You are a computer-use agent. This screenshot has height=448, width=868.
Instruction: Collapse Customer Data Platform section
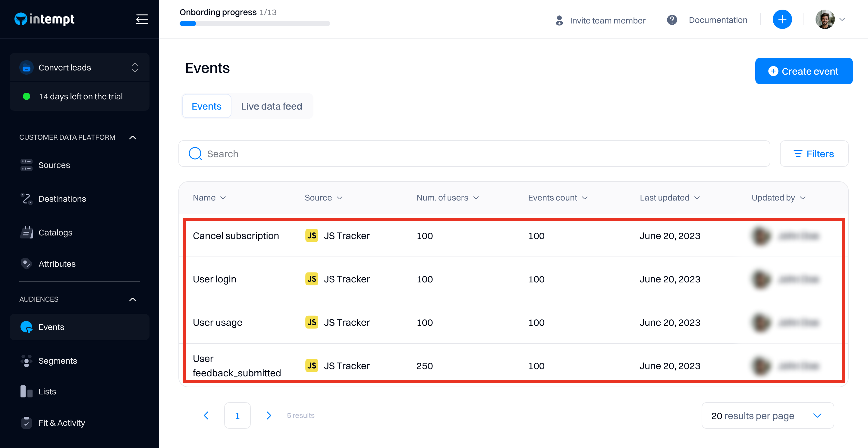[x=133, y=137]
